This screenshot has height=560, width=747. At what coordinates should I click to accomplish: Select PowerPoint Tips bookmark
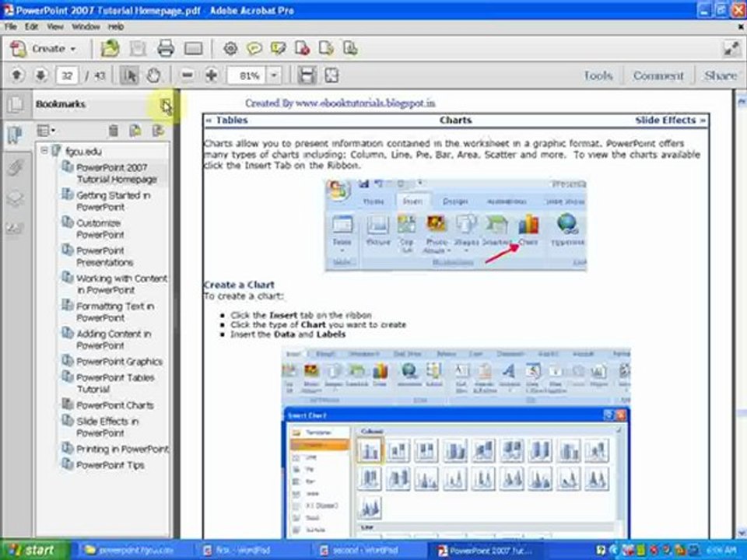pos(110,465)
